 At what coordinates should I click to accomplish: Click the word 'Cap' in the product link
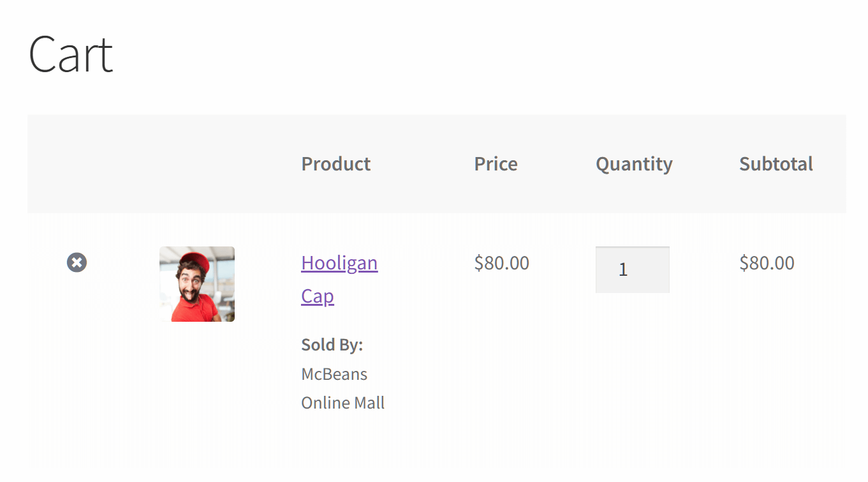318,296
